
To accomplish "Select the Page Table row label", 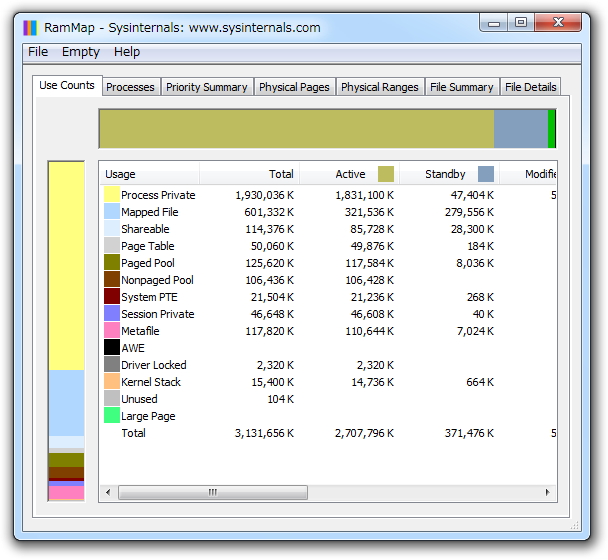I will 148,246.
